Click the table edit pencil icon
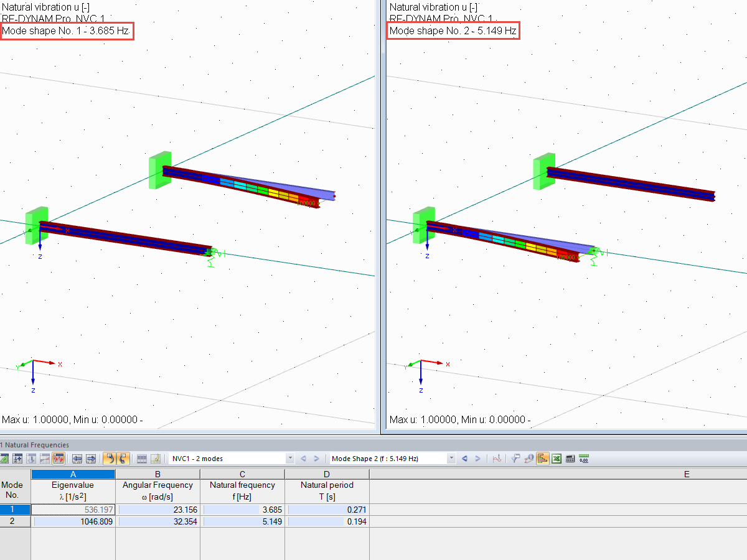 (x=155, y=459)
